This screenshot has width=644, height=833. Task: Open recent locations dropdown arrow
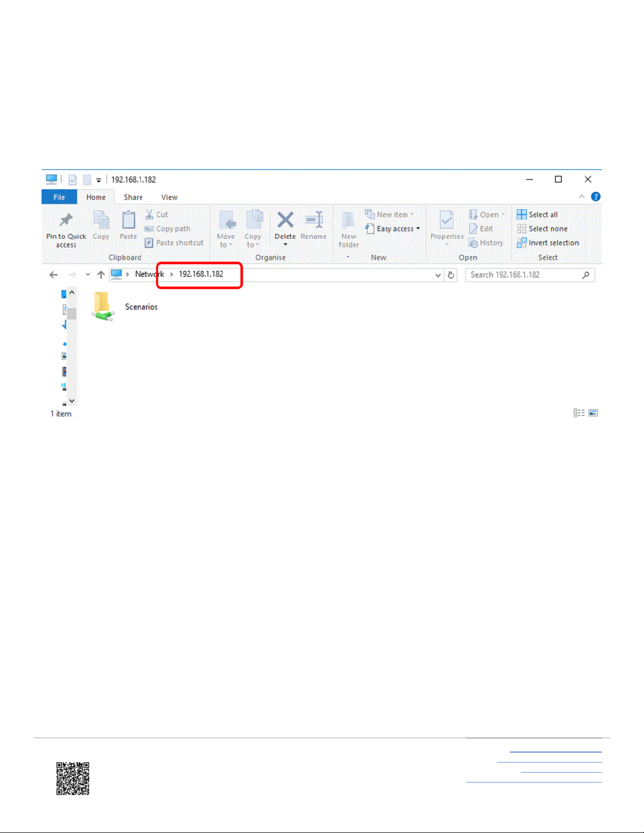[x=88, y=274]
